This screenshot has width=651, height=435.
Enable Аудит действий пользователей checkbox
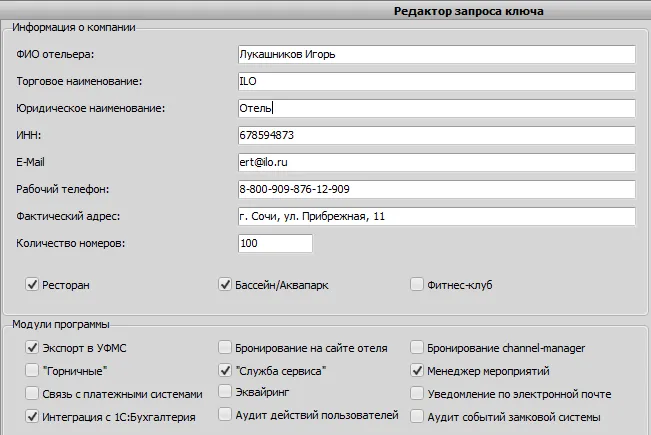click(x=225, y=415)
